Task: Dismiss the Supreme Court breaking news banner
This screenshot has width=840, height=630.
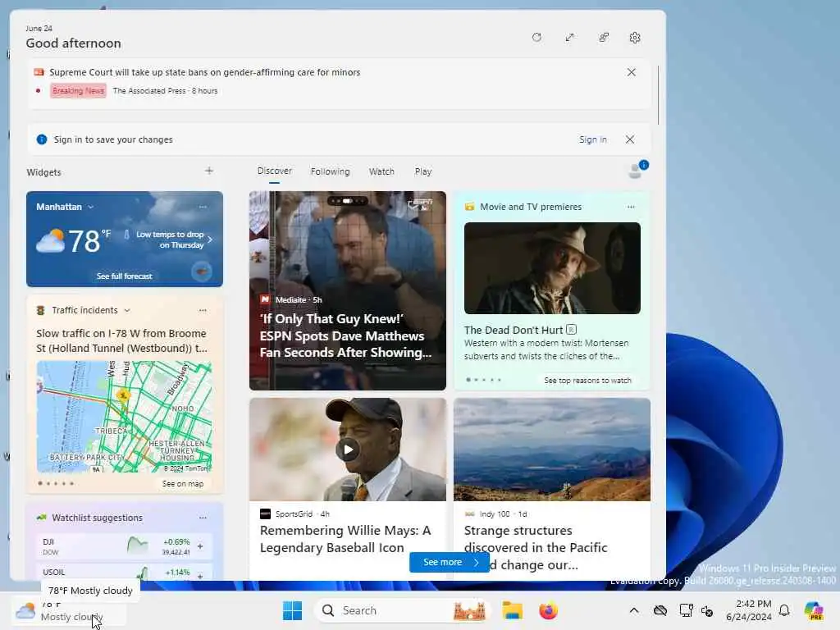Action: tap(631, 72)
